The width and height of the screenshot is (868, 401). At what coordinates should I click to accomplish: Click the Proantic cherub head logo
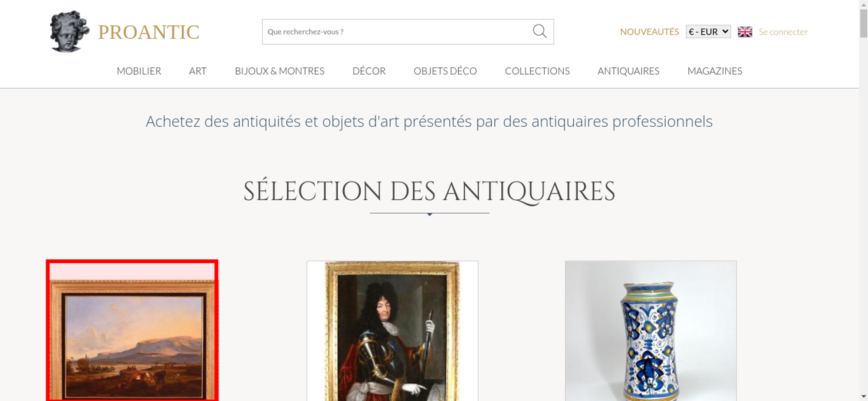tap(69, 31)
